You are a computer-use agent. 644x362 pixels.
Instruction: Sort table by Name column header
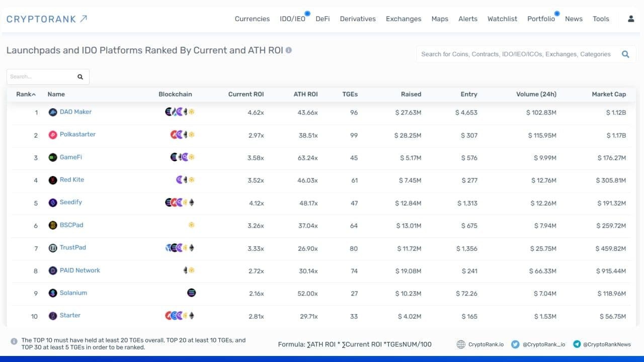coord(56,94)
